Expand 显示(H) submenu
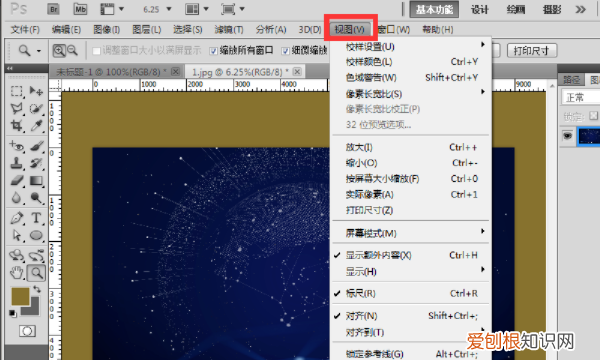600x360 pixels. coord(411,272)
